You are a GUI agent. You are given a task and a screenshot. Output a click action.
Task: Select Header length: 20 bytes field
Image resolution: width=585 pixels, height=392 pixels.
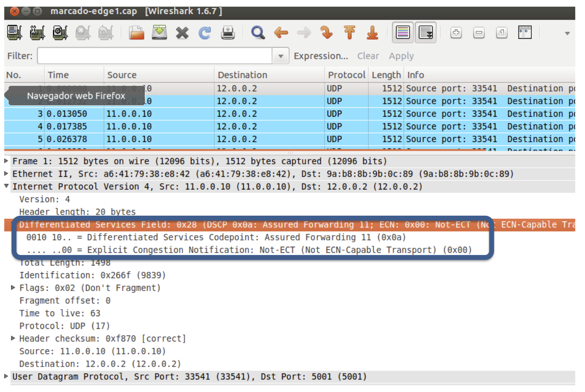click(x=77, y=212)
